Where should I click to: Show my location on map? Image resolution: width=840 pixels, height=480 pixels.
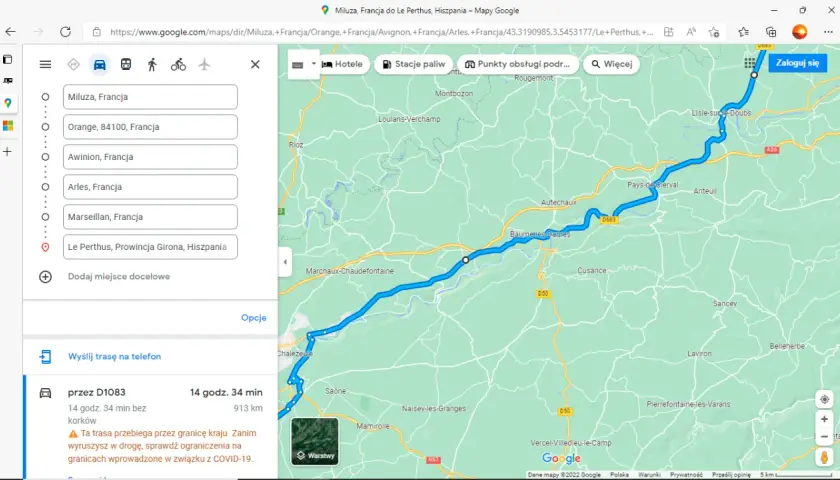pyautogui.click(x=824, y=400)
